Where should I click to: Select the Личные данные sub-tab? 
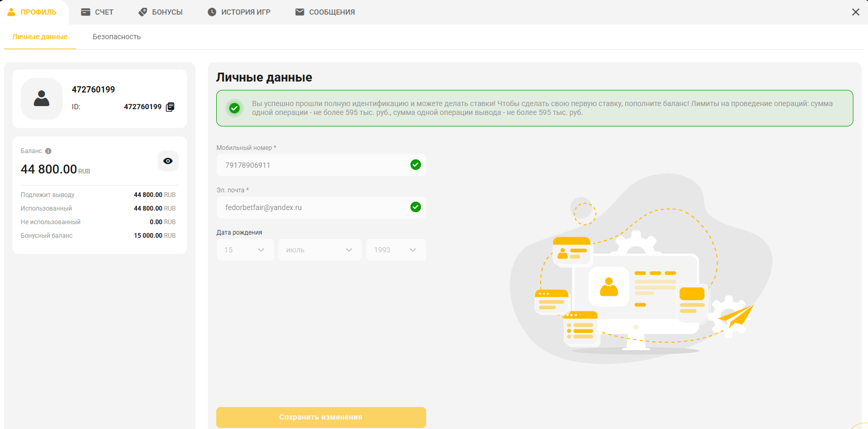40,37
